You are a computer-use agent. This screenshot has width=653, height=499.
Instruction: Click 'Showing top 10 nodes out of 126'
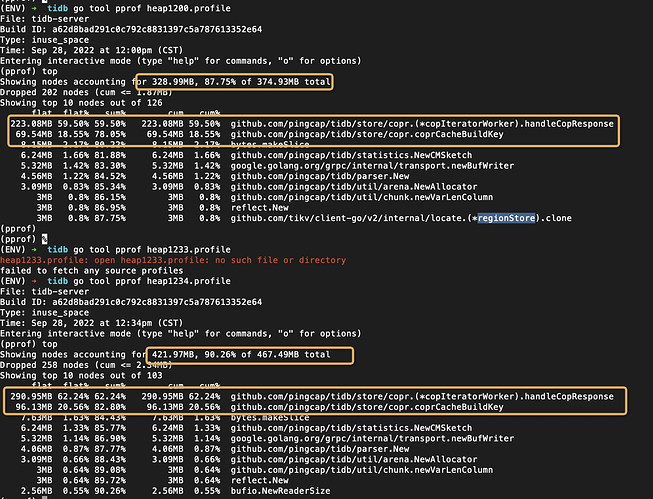point(81,103)
